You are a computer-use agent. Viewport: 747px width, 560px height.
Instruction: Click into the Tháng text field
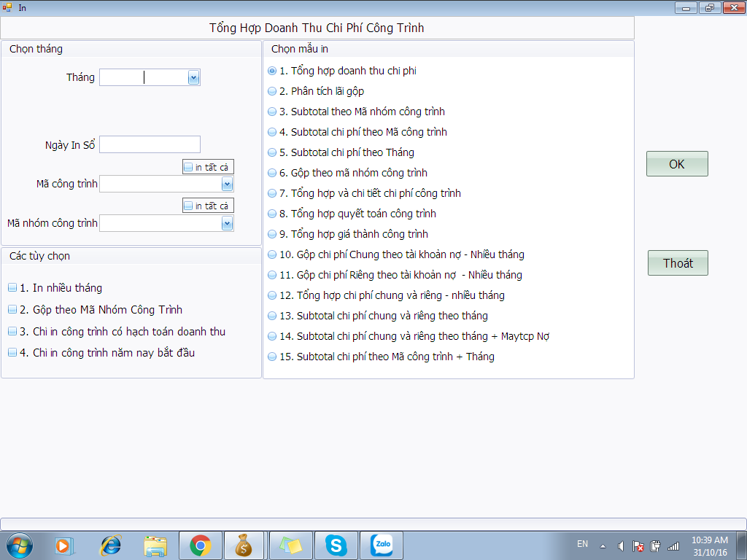coord(144,77)
